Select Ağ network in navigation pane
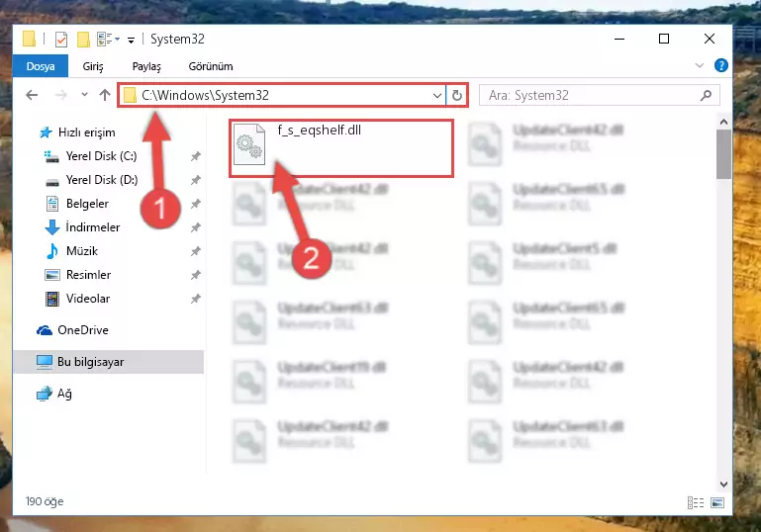This screenshot has width=761, height=532. [x=64, y=394]
